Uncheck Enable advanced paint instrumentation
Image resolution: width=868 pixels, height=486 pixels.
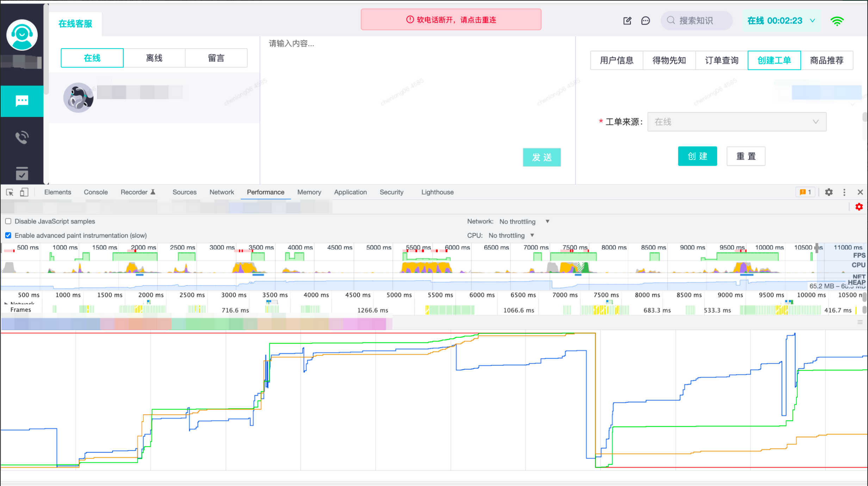[8, 235]
